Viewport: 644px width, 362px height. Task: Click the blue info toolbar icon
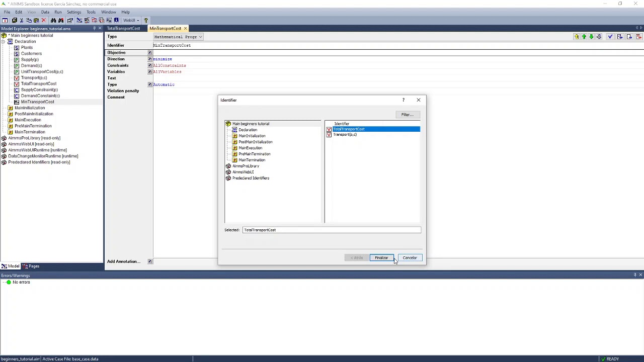[x=116, y=21]
